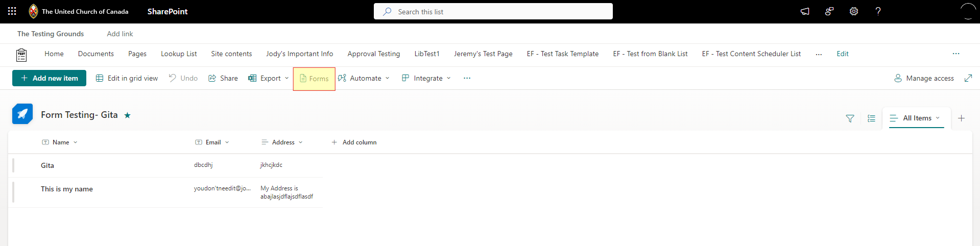The image size is (980, 246).
Task: Toggle the favorite star beside Form Testing- Gita
Action: point(127,115)
